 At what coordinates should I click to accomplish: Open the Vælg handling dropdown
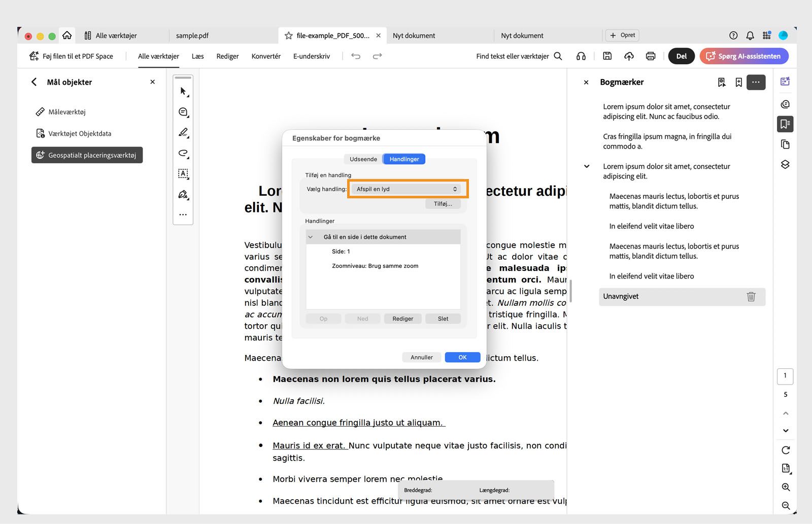(407, 189)
